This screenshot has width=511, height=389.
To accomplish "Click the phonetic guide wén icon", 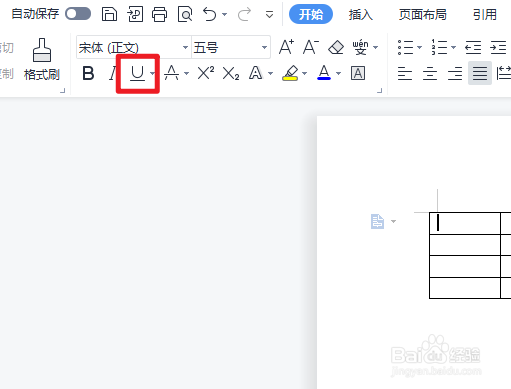I will 360,47.
